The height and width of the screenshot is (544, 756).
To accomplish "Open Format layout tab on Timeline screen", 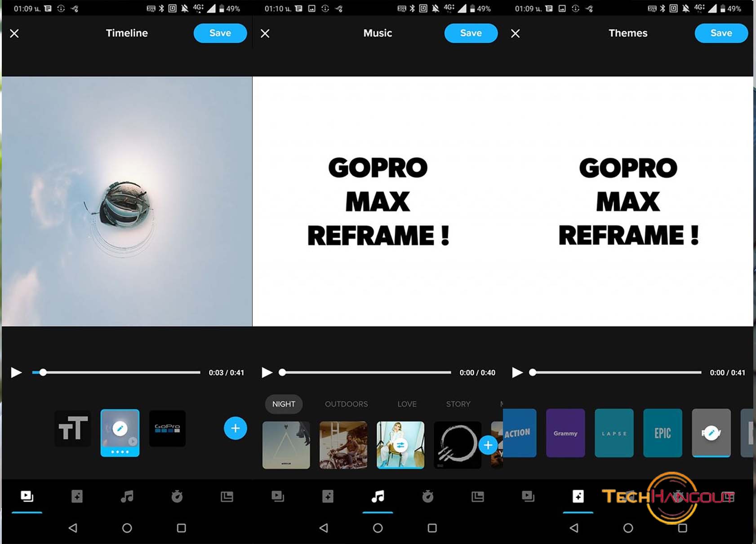I will [x=227, y=496].
